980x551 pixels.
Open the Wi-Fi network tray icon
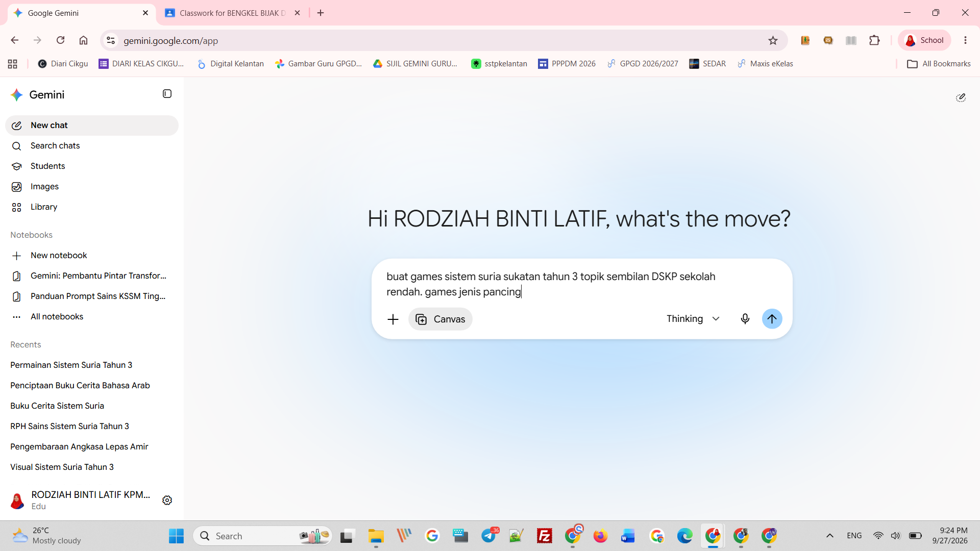[x=878, y=536]
